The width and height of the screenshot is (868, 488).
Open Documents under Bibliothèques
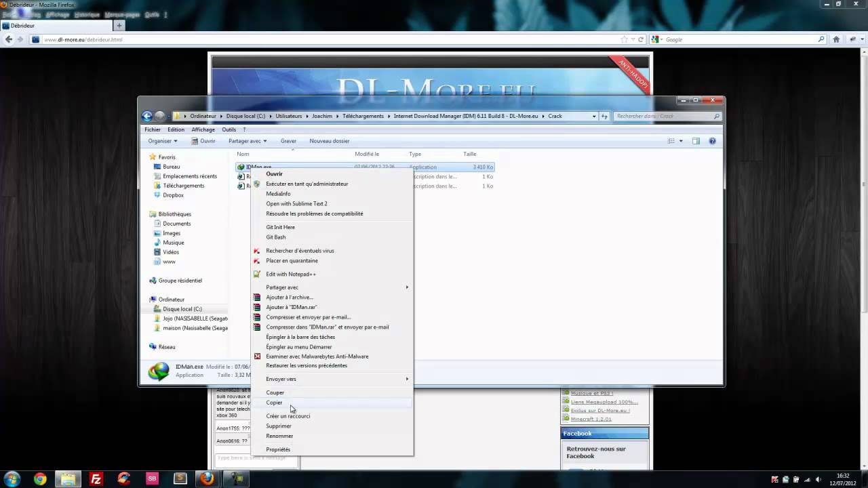coord(176,224)
